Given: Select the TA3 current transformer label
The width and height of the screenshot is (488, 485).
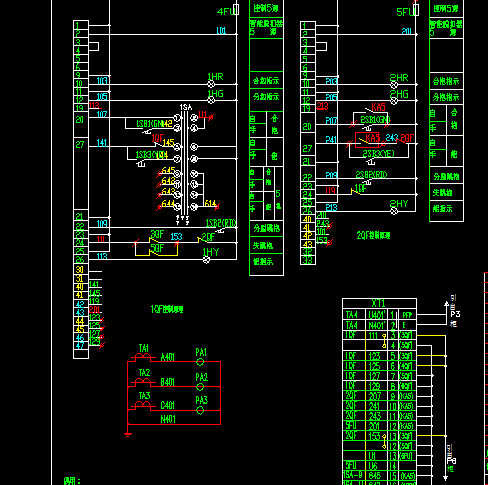Looking at the screenshot, I should coord(144,396).
